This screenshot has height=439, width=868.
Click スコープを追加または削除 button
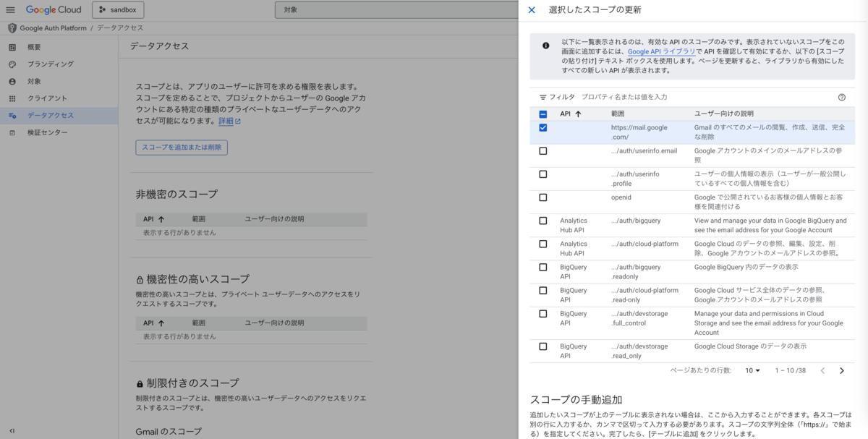(182, 147)
